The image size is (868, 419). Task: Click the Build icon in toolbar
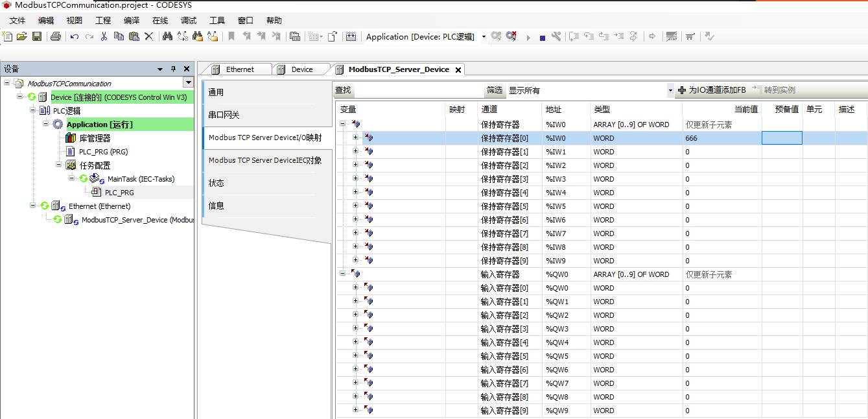point(351,36)
